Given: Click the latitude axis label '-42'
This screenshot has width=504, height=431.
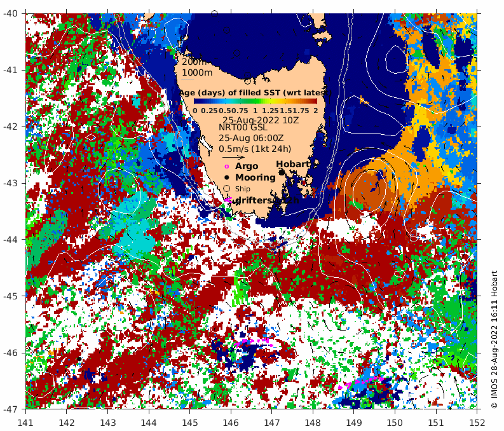Looking at the screenshot, I should coord(11,127).
